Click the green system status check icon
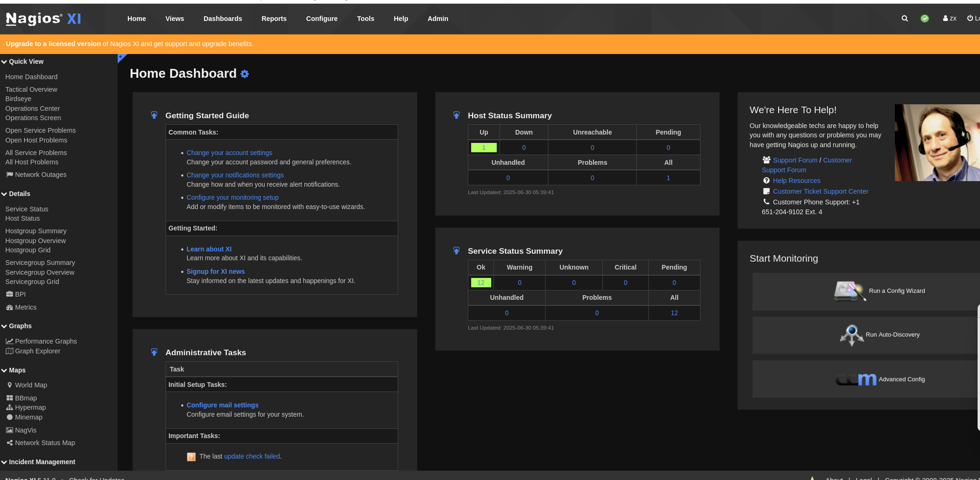980x480 pixels. [925, 19]
